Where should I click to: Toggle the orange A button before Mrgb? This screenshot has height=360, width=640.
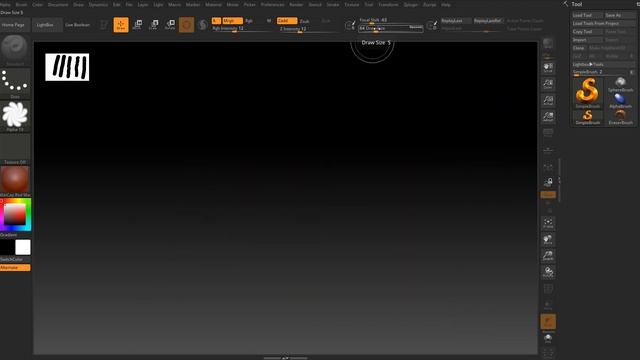216,21
